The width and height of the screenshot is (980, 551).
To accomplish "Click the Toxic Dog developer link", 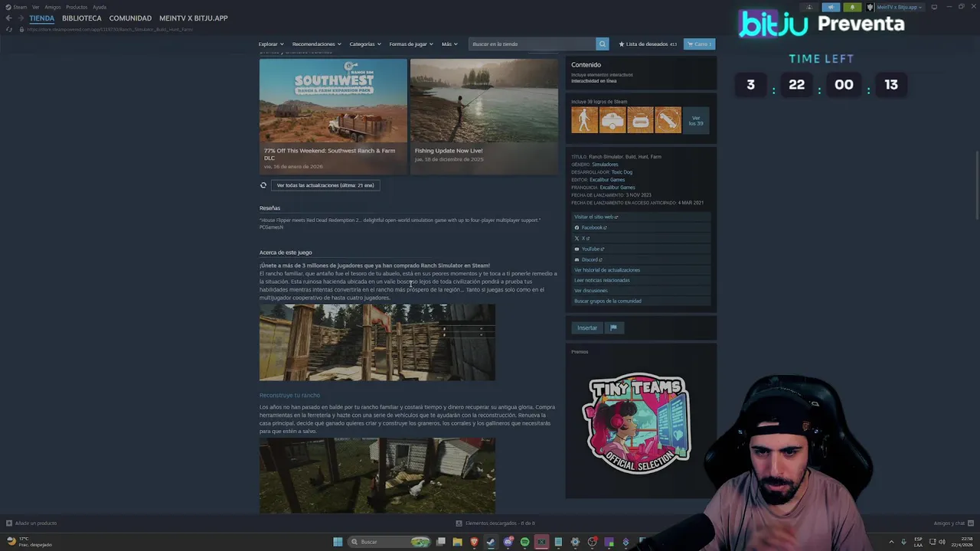I will coord(622,172).
